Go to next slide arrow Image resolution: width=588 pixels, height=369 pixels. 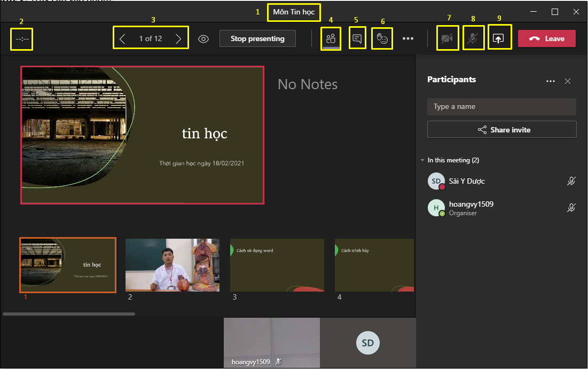[x=178, y=38]
